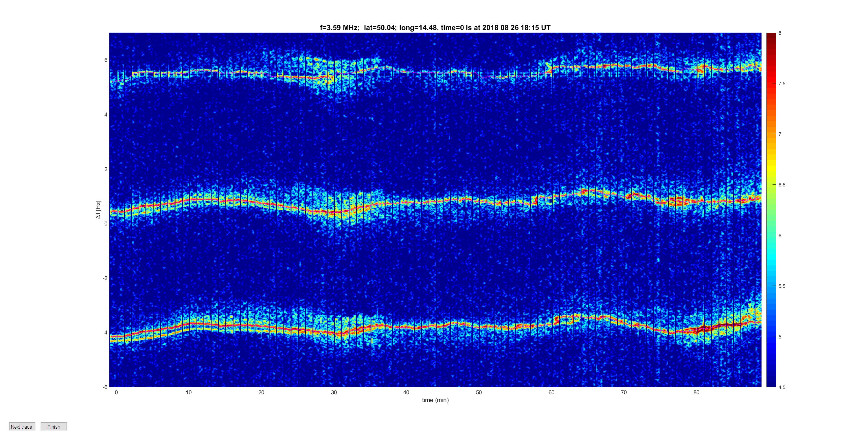Viewport: 868px width, 435px height.
Task: Click x-axis tick label 0
Action: click(x=116, y=392)
